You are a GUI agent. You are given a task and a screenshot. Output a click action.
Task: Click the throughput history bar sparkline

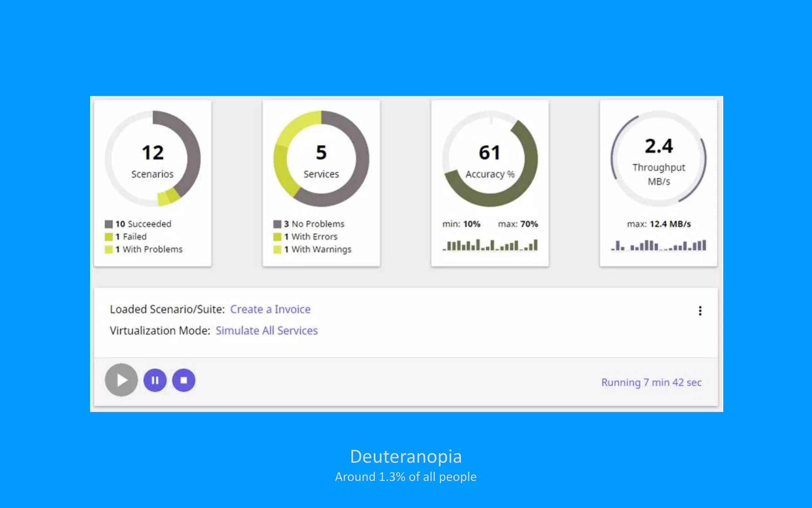[659, 245]
